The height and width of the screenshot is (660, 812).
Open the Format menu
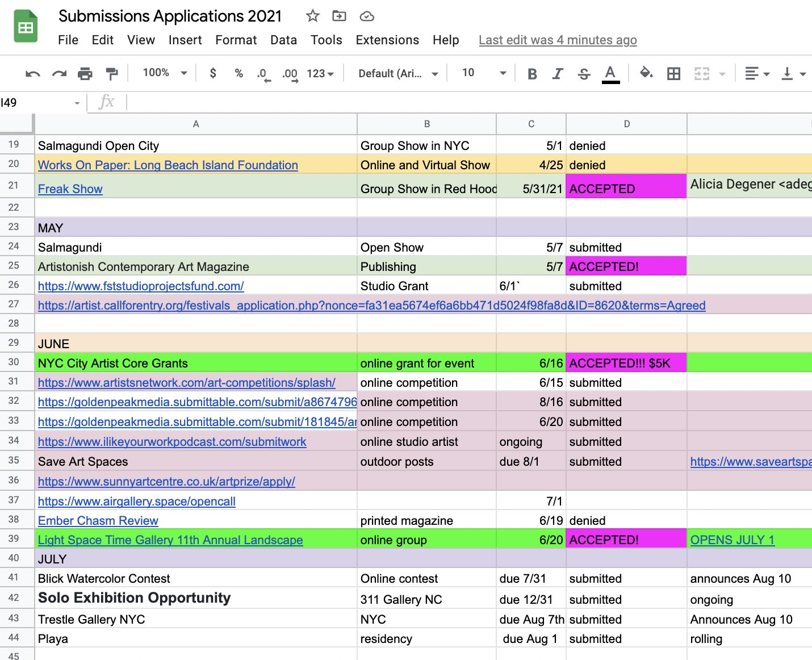(x=236, y=40)
